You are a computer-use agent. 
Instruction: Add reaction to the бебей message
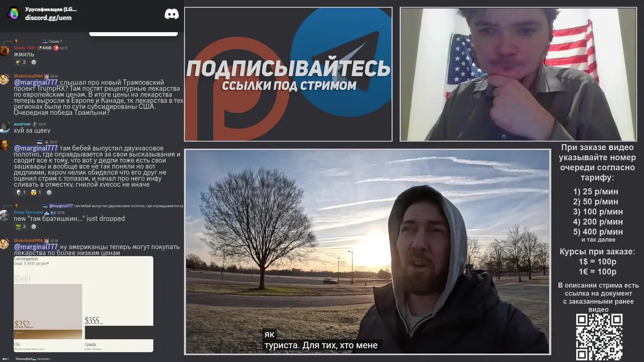pyautogui.click(x=49, y=192)
